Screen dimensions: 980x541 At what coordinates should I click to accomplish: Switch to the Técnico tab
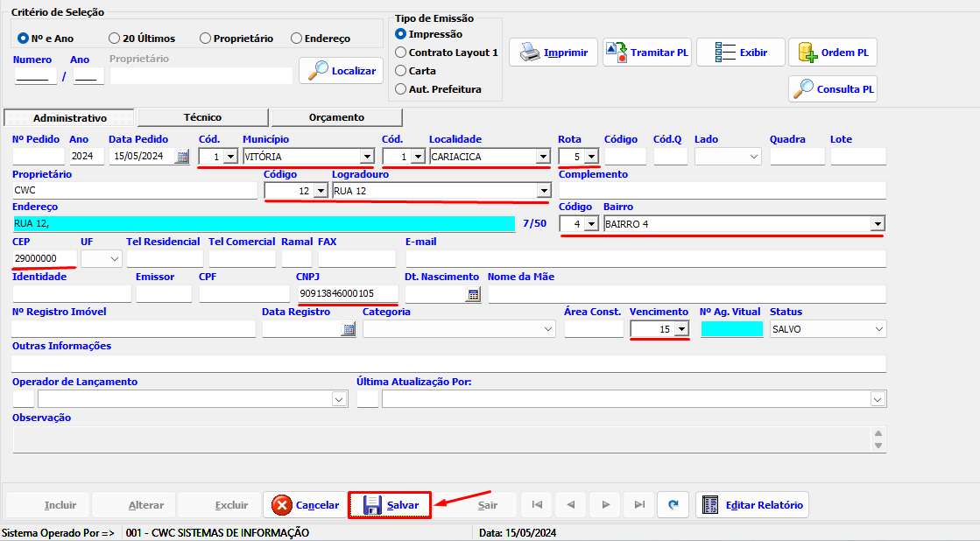[x=202, y=117]
